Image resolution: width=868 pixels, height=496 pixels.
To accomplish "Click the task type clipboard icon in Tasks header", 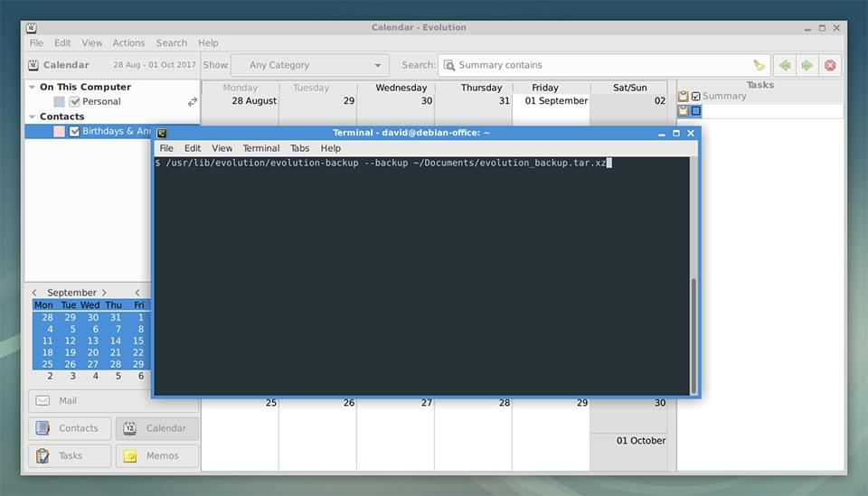I will point(684,96).
